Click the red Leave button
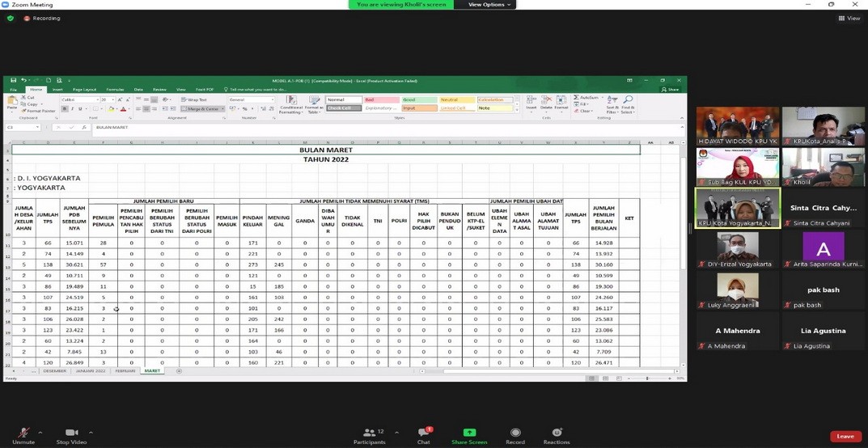 (845, 436)
